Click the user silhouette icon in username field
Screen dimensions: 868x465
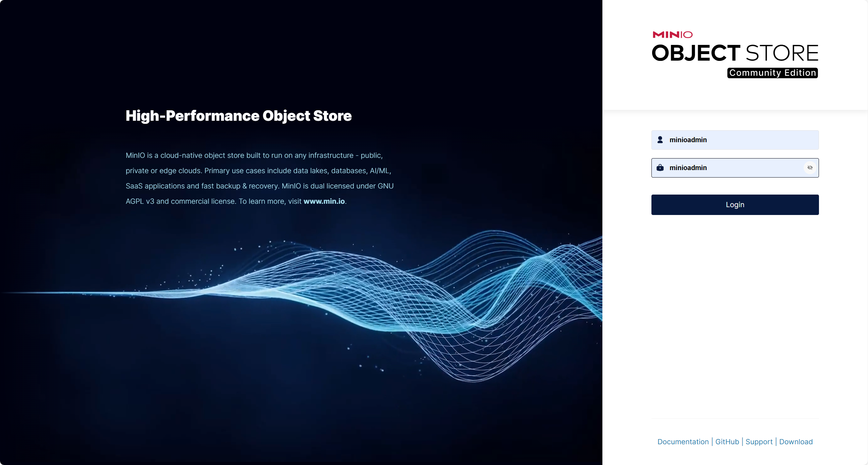(660, 140)
